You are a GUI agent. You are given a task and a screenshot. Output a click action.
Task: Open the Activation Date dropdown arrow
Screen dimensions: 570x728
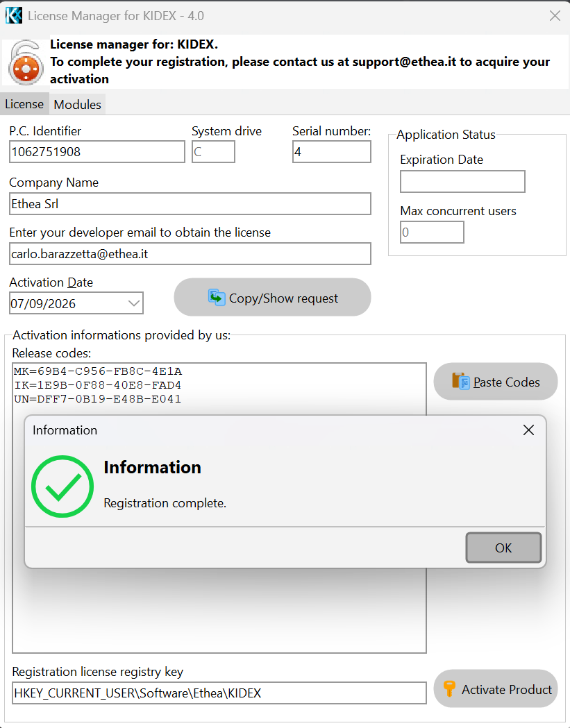[134, 303]
